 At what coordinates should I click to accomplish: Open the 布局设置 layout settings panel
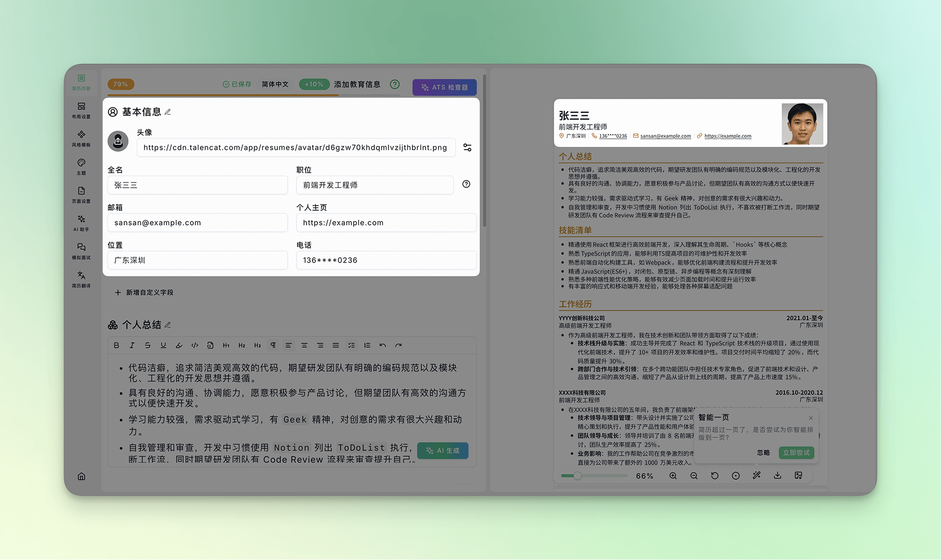click(x=81, y=110)
